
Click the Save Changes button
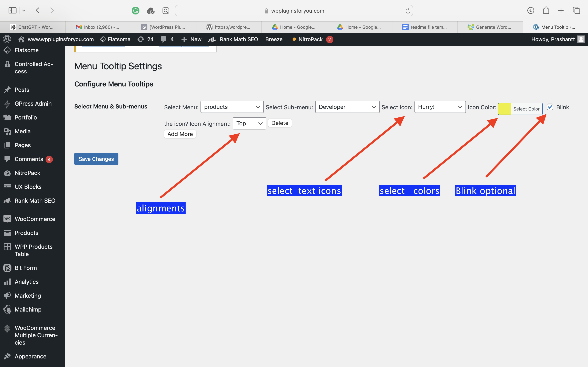point(96,159)
